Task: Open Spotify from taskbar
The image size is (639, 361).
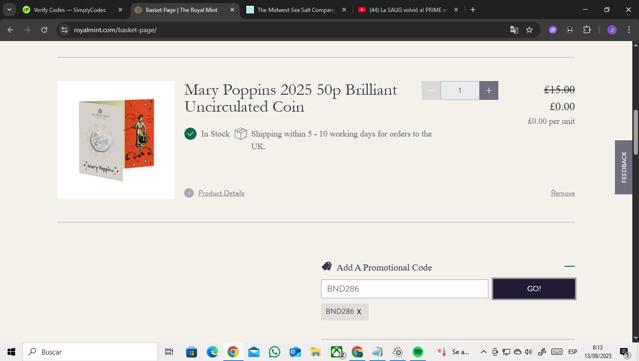Action: click(418, 352)
